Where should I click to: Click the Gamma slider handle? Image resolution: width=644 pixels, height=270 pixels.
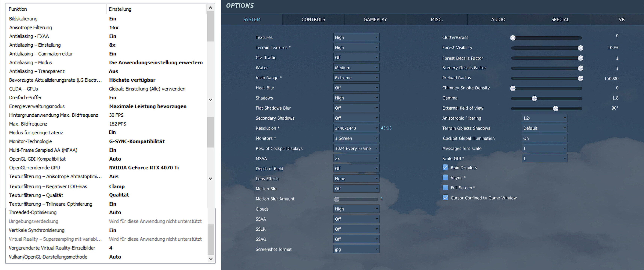(x=534, y=98)
